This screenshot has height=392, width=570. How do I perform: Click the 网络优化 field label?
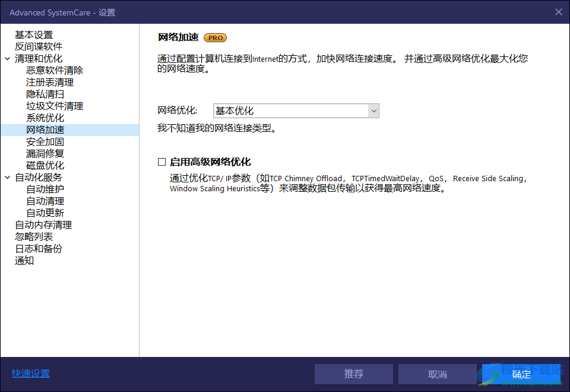(177, 110)
